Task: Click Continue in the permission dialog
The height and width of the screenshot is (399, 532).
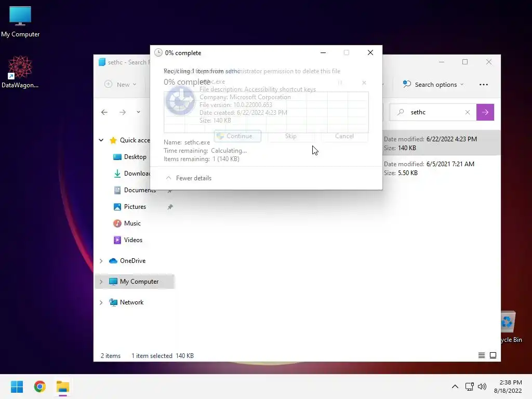Action: click(237, 136)
